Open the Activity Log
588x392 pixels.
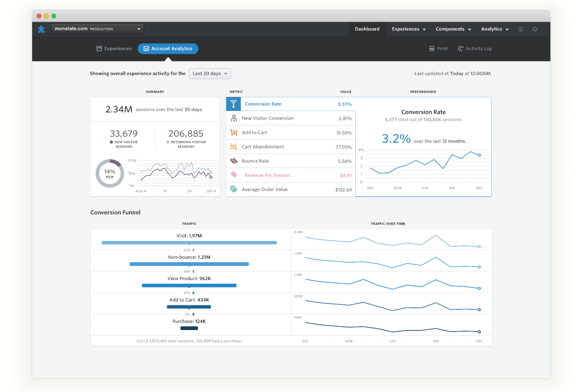tap(475, 48)
